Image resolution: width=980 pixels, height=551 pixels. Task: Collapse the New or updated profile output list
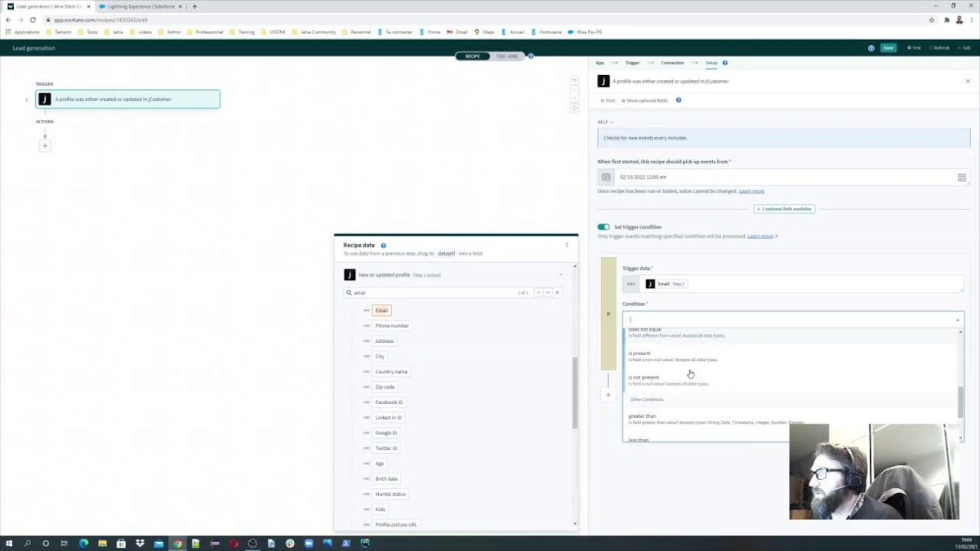(x=561, y=274)
